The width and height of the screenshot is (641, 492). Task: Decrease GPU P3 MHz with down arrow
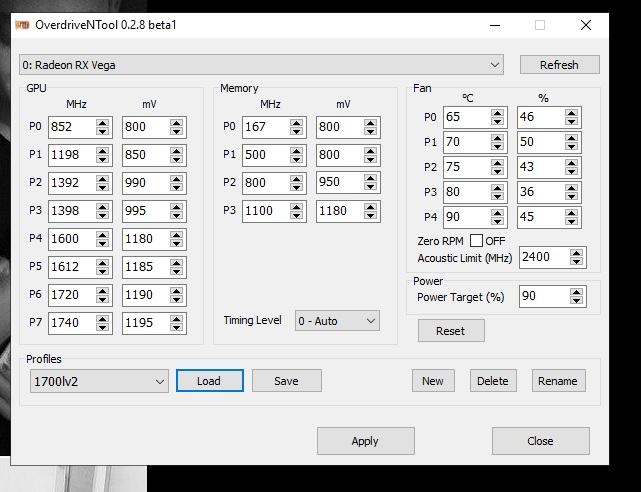(x=102, y=216)
